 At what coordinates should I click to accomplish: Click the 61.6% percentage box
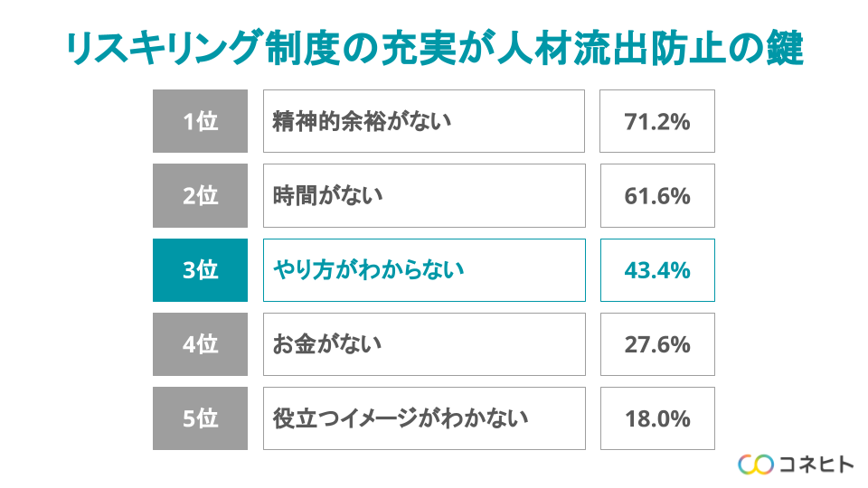[657, 195]
